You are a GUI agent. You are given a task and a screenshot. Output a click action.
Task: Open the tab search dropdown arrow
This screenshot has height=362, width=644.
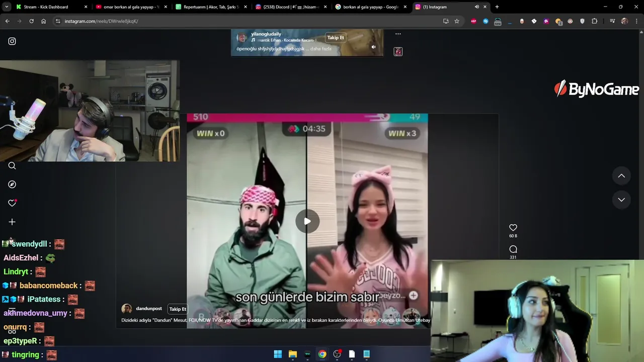[x=7, y=7]
